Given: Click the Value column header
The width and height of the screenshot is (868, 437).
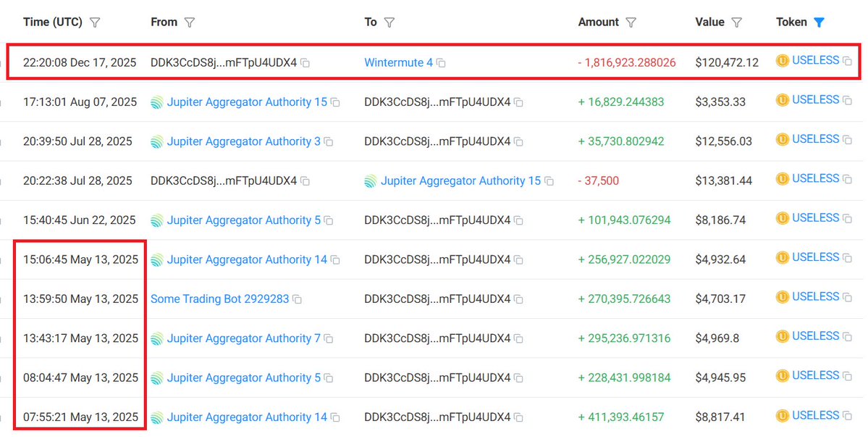Looking at the screenshot, I should [709, 22].
